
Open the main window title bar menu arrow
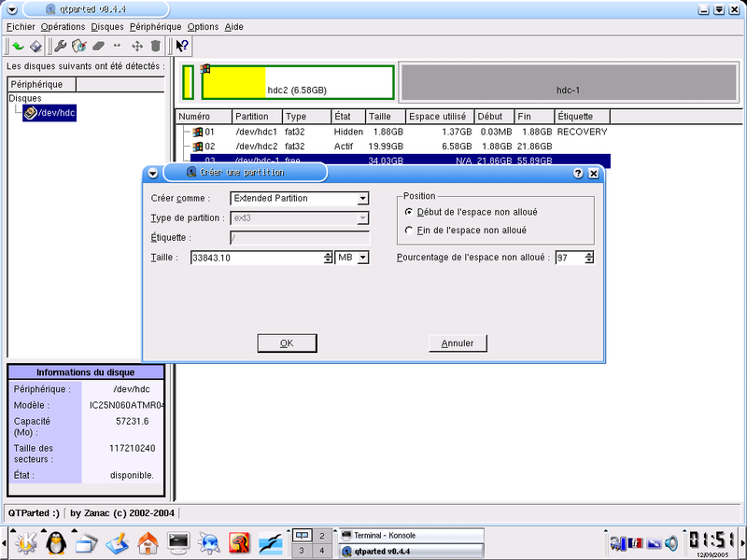12,9
